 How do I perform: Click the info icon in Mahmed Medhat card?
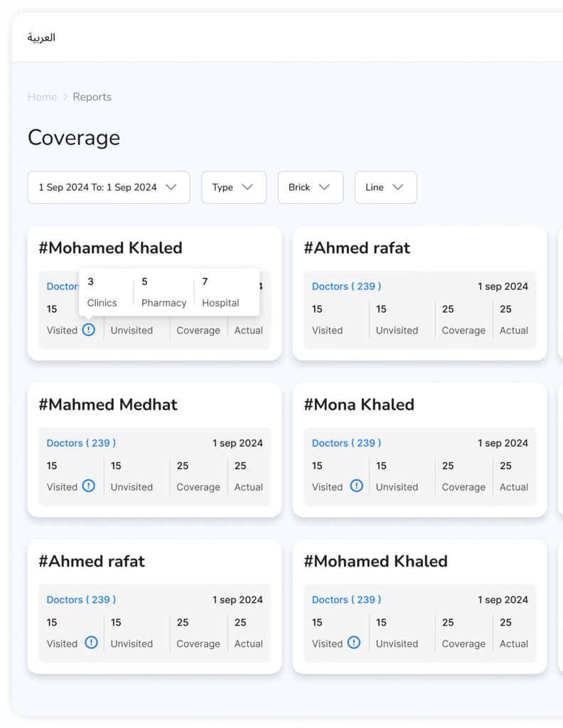(x=89, y=486)
